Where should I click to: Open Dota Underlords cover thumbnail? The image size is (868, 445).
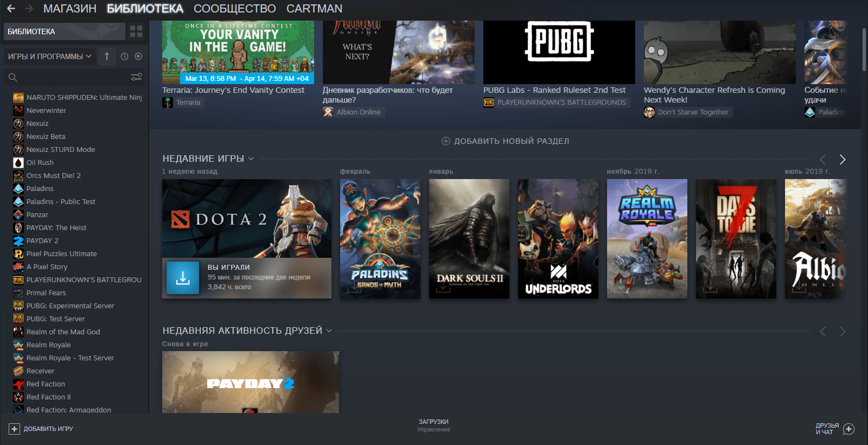click(558, 239)
